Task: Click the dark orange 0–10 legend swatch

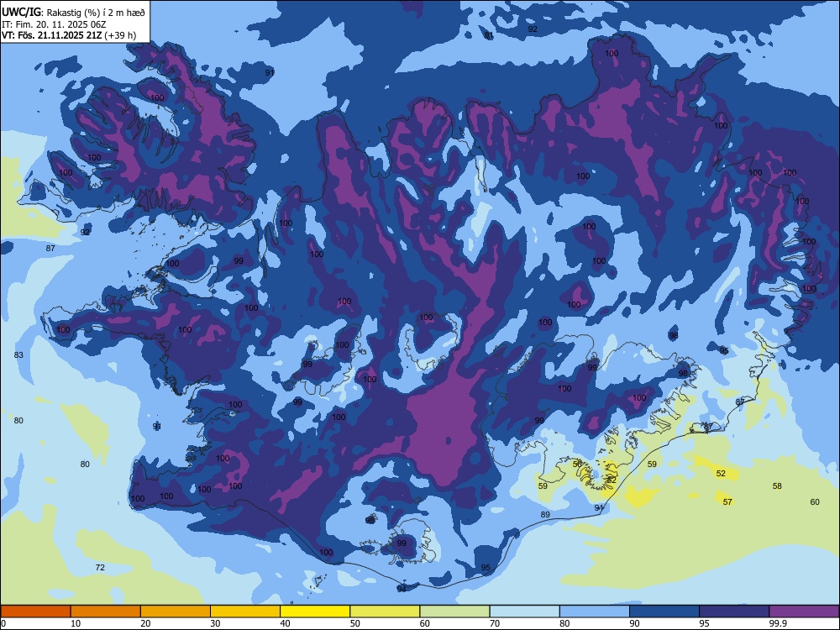Action: tap(35, 612)
